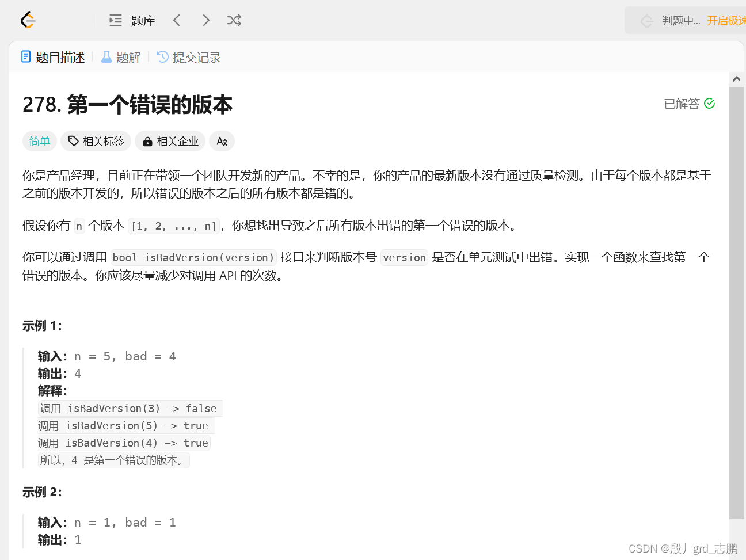
Task: Show 相关标签 related topics
Action: (x=96, y=141)
